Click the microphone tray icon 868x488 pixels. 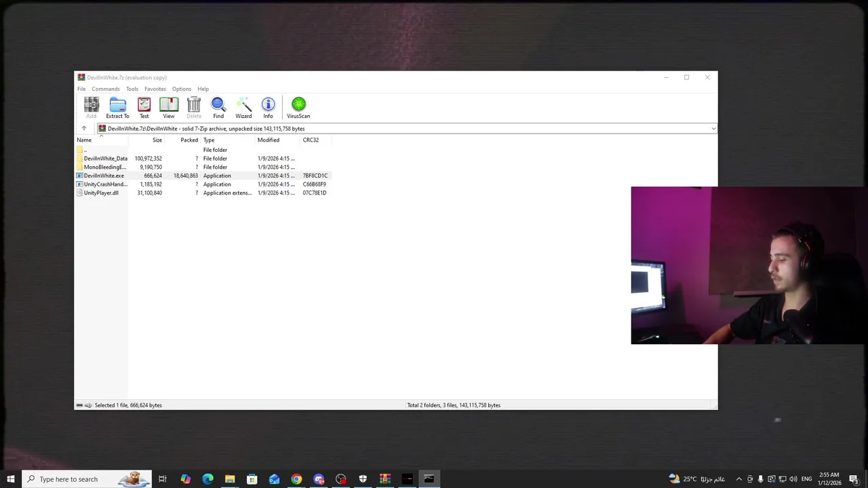(x=760, y=479)
